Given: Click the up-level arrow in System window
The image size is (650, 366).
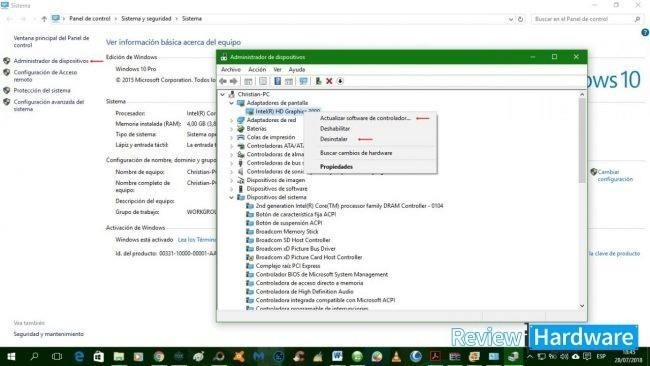Looking at the screenshot, I should point(44,19).
